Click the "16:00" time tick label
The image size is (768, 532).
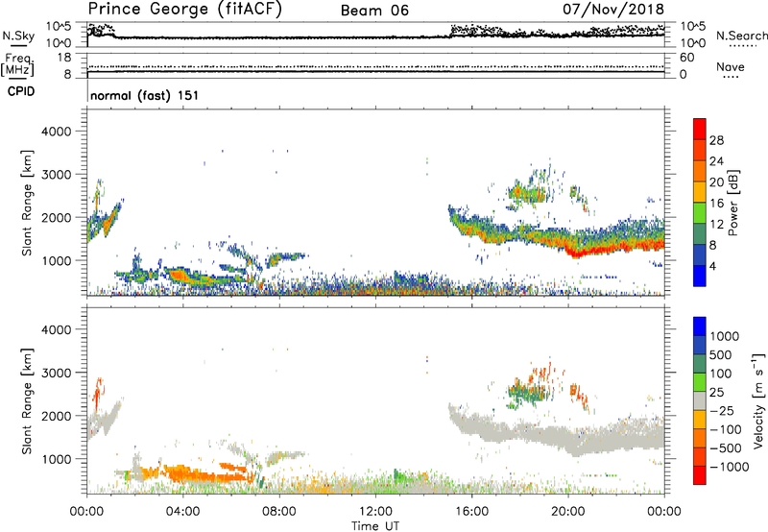[471, 512]
